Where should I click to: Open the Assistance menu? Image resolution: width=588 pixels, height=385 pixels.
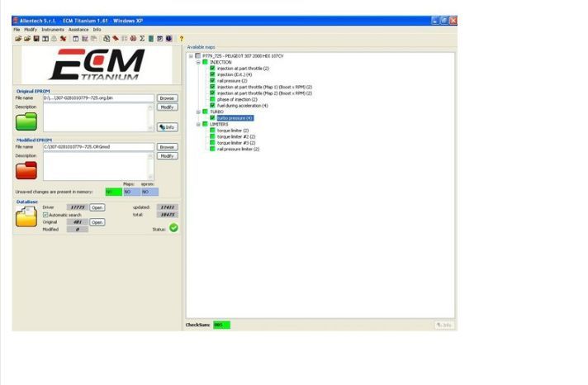(x=78, y=29)
